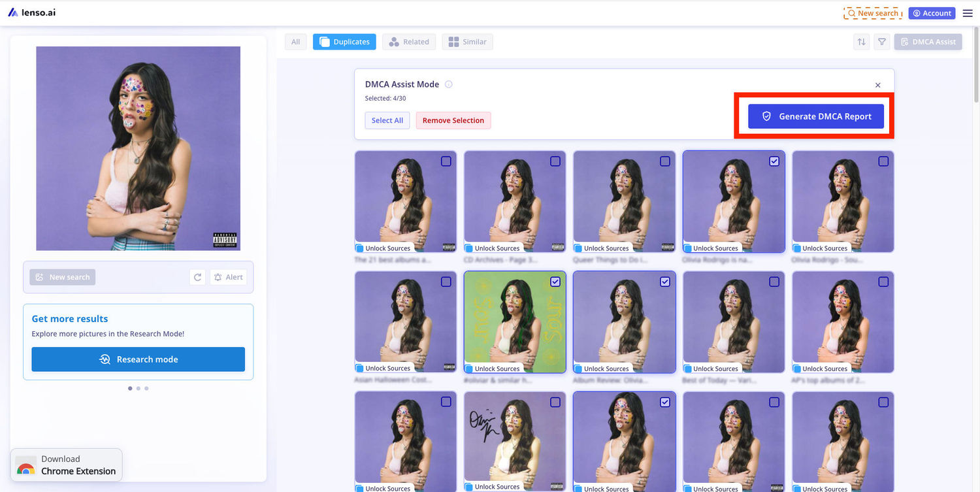This screenshot has height=492, width=980.
Task: Click the Unlock Sources badge on 'The 21 best albums' result
Action: point(384,248)
